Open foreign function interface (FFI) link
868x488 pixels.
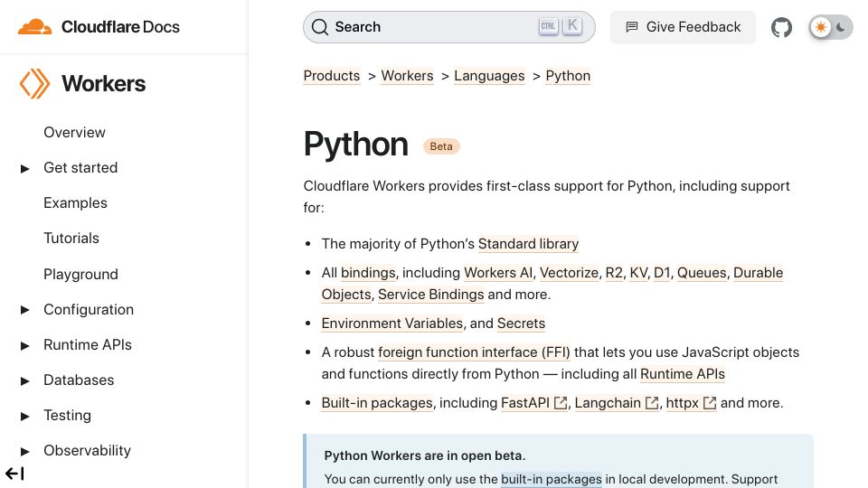tap(474, 352)
